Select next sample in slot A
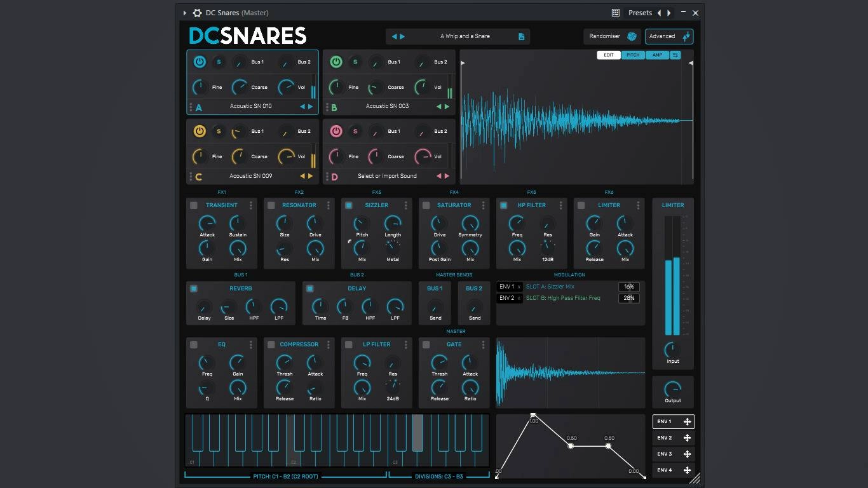868x488 pixels. [x=311, y=107]
